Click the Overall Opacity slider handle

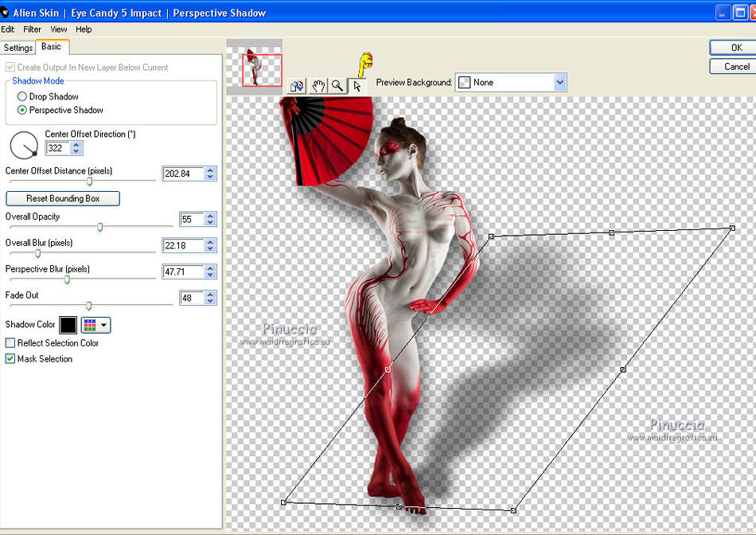pyautogui.click(x=99, y=227)
